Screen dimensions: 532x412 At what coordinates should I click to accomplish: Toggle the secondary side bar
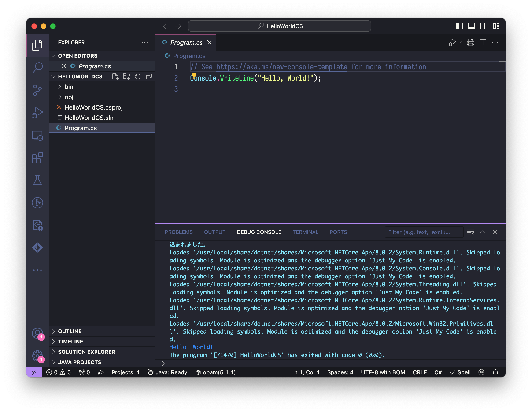484,26
